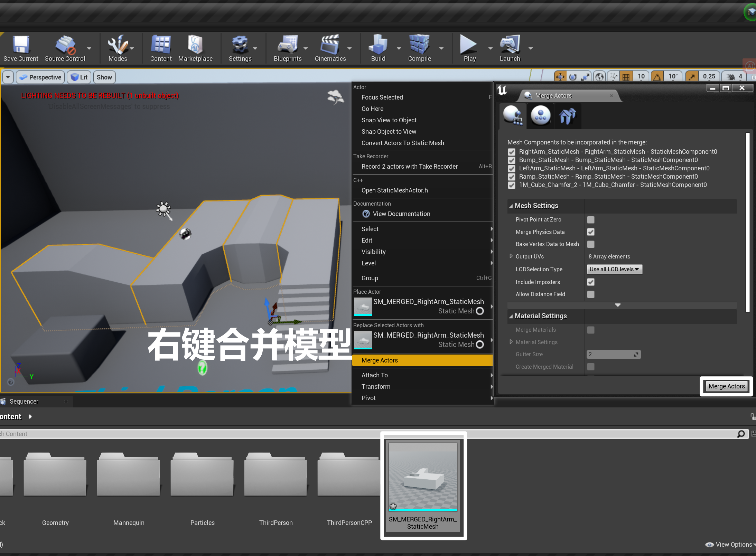Click the Blueprints toolbar icon
Viewport: 756px width, 556px height.
(287, 45)
